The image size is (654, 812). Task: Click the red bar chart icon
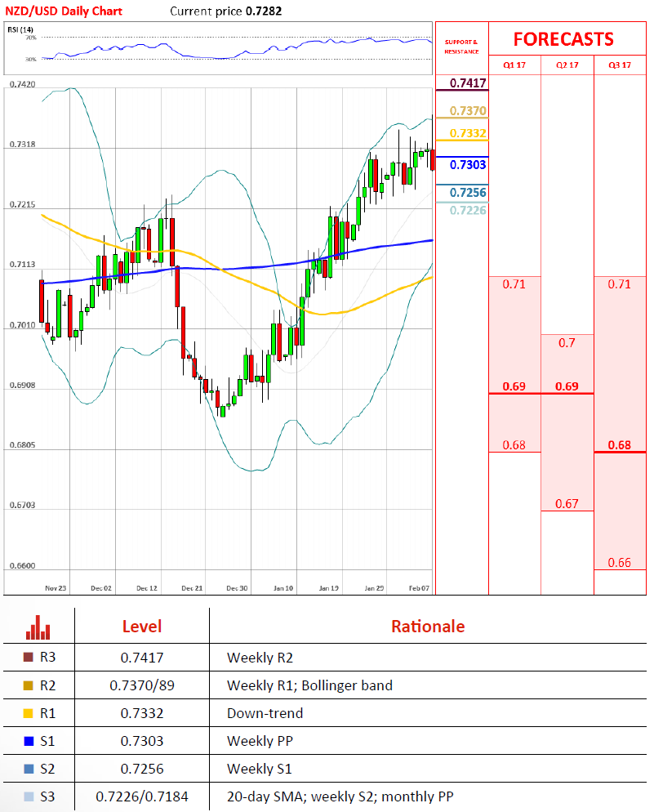[38, 627]
